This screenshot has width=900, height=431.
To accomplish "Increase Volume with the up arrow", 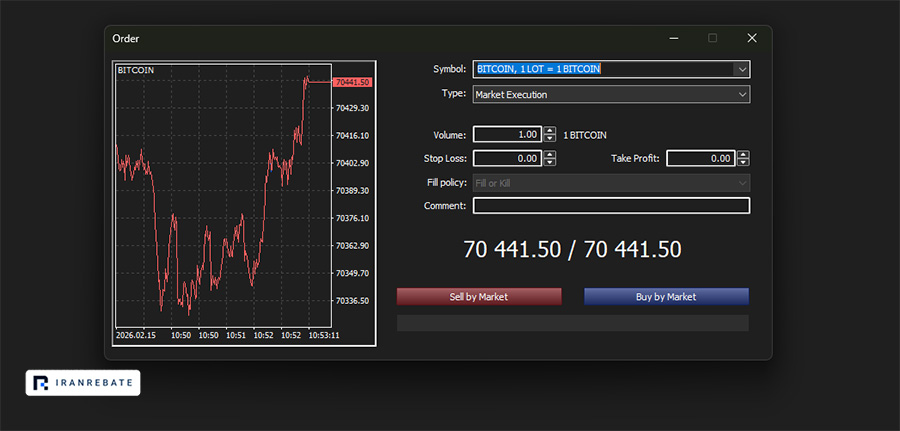I will coord(550,131).
